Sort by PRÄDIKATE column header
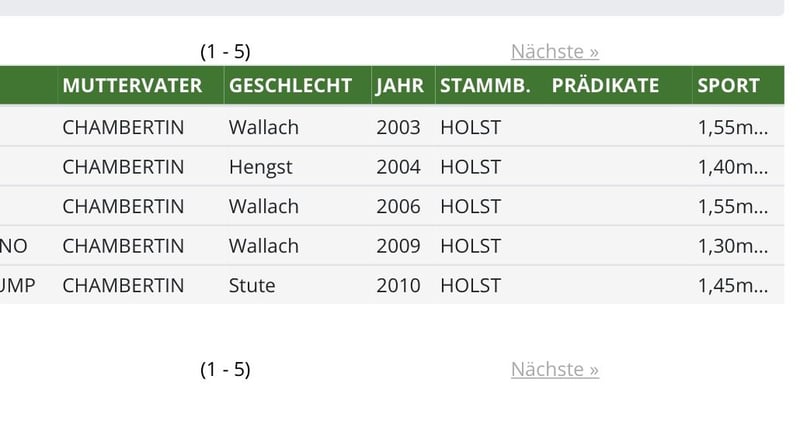 click(605, 85)
